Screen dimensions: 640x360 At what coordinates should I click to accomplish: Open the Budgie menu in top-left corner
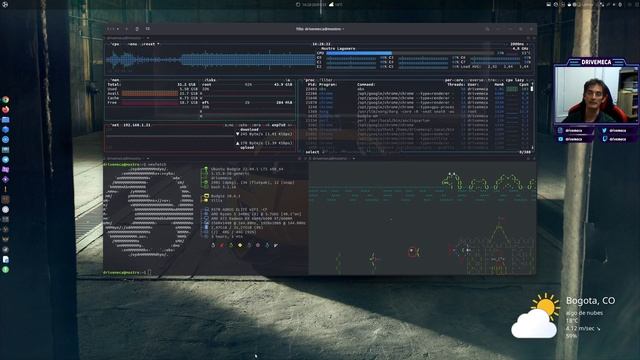click(x=5, y=4)
